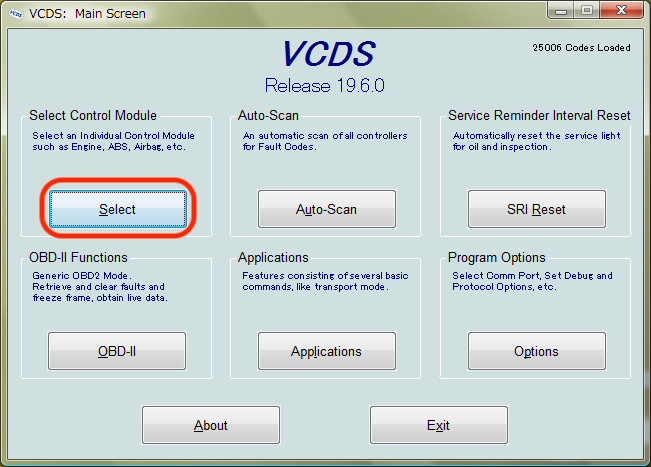Viewport: 651px width, 467px height.
Task: Exit the VCDS program
Action: [439, 425]
